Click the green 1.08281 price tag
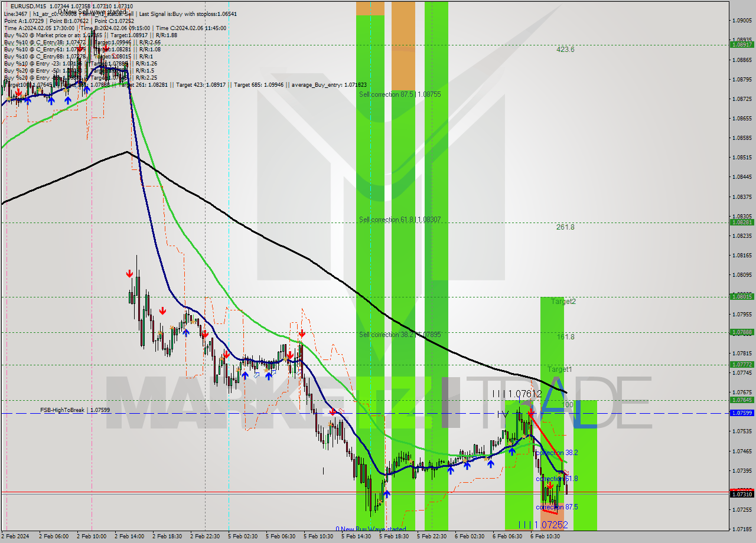This screenshot has width=756, height=543. click(x=742, y=223)
